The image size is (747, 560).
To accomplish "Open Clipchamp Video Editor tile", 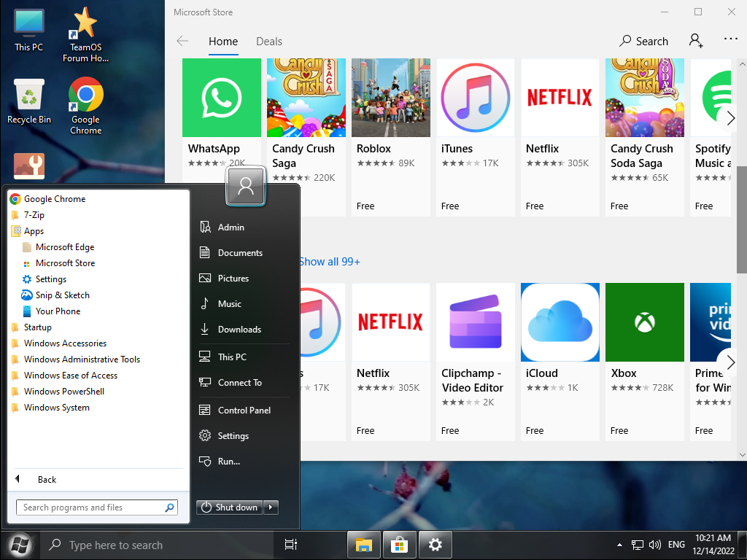I will click(475, 322).
